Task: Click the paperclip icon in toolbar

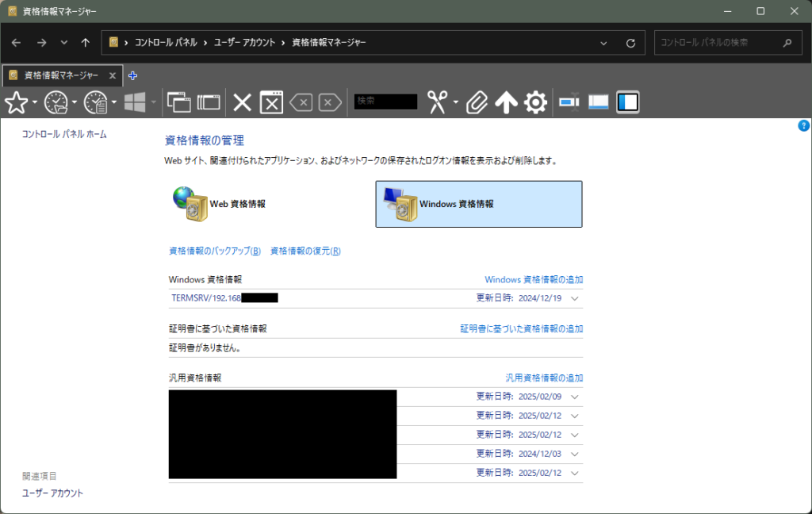Action: pos(477,102)
